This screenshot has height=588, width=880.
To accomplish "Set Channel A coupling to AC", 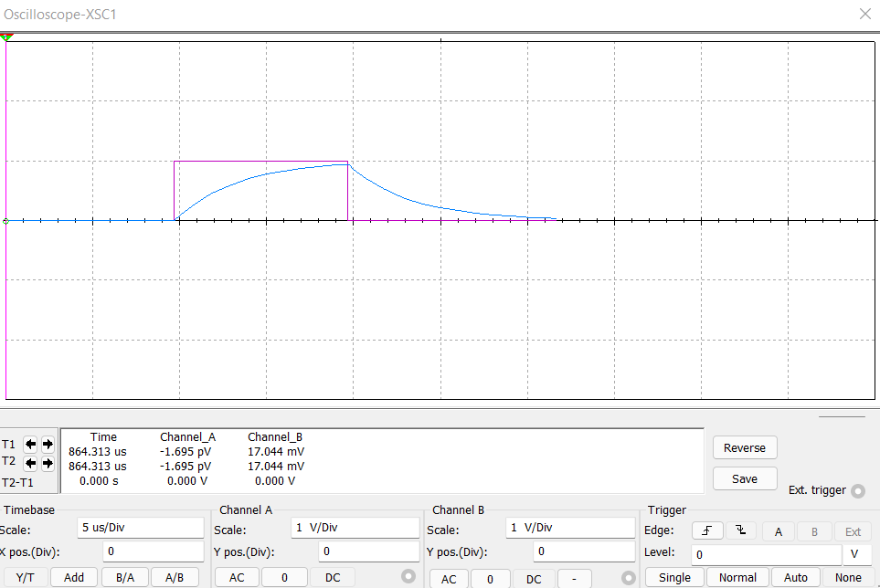I will [237, 577].
